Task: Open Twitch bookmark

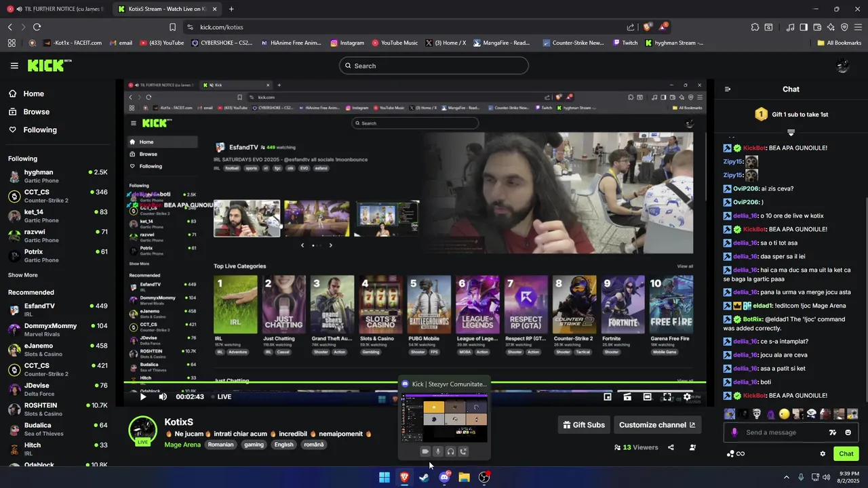Action: [625, 43]
